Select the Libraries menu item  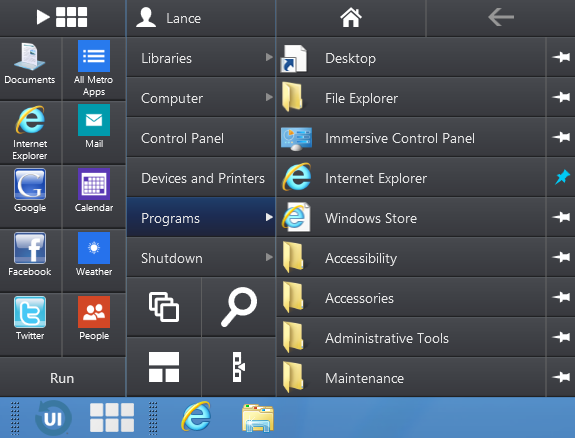tap(201, 58)
